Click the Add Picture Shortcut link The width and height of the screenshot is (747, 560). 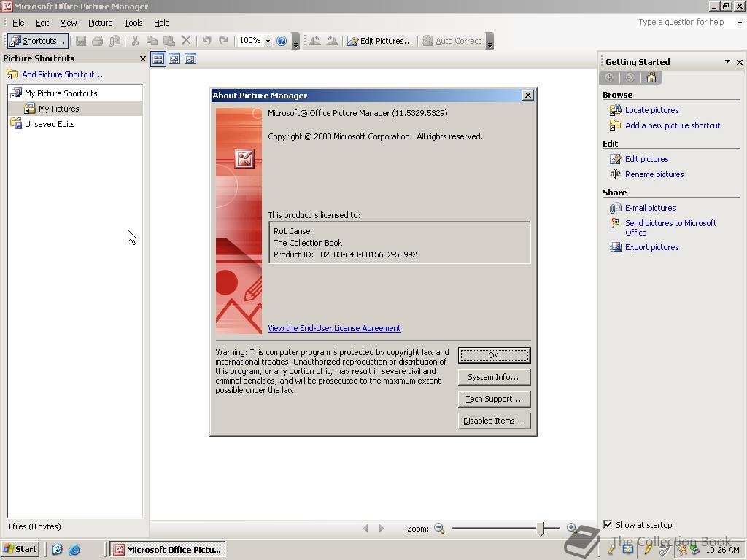point(62,74)
